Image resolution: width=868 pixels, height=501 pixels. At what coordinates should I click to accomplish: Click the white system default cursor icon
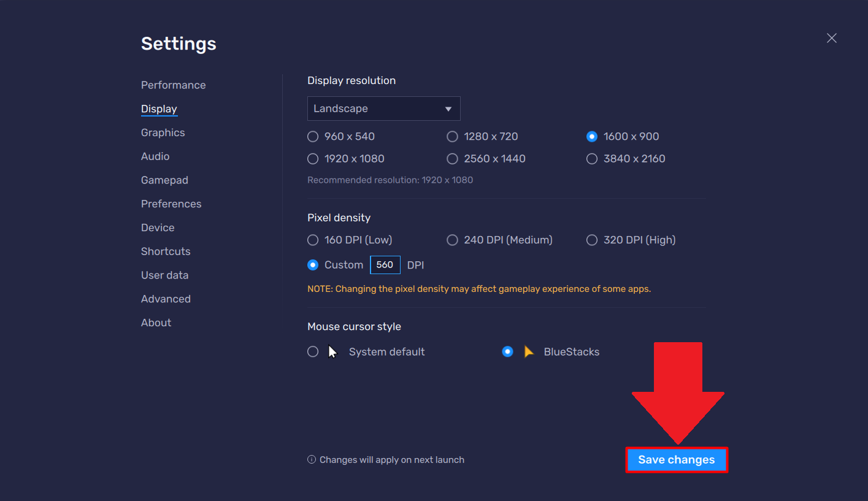(x=332, y=352)
